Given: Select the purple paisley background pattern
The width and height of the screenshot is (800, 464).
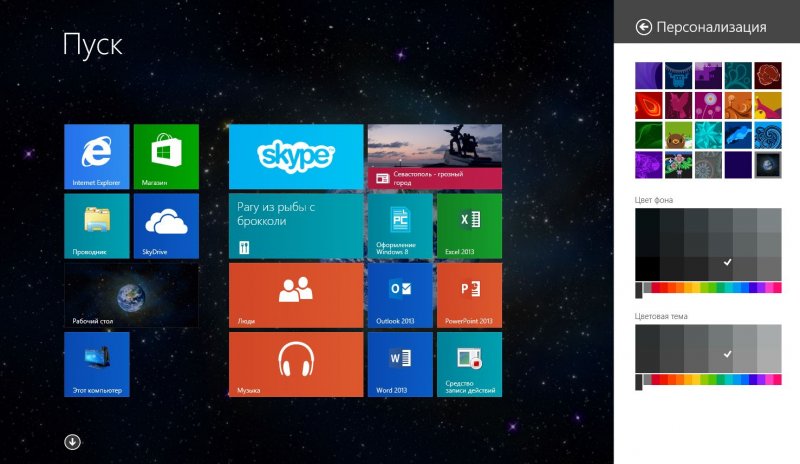Looking at the screenshot, I should (x=648, y=165).
